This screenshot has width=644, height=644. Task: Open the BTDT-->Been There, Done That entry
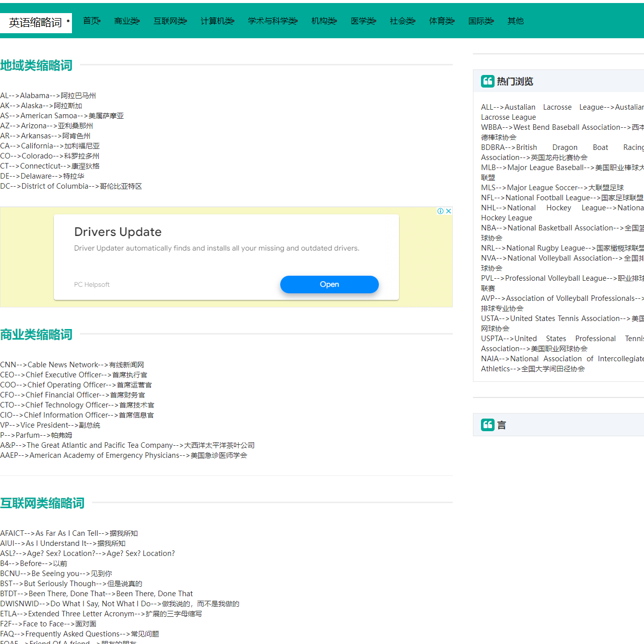(x=97, y=594)
